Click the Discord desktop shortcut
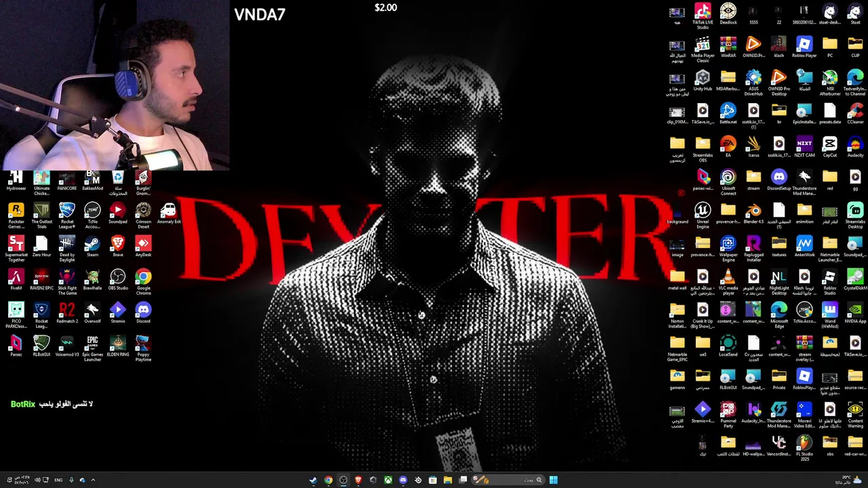868x488 pixels. tap(143, 313)
